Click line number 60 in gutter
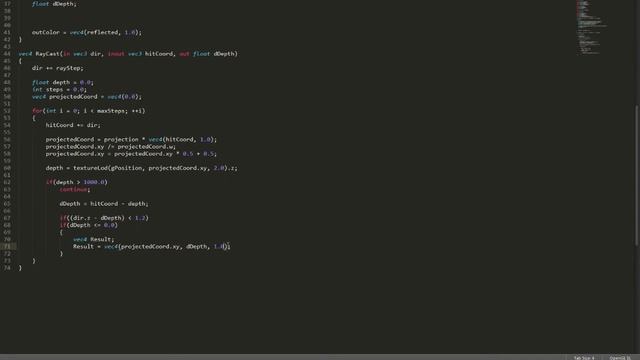 click(7, 168)
